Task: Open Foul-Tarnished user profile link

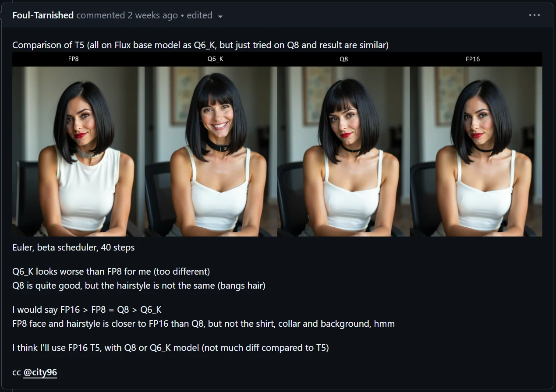Action: point(43,15)
